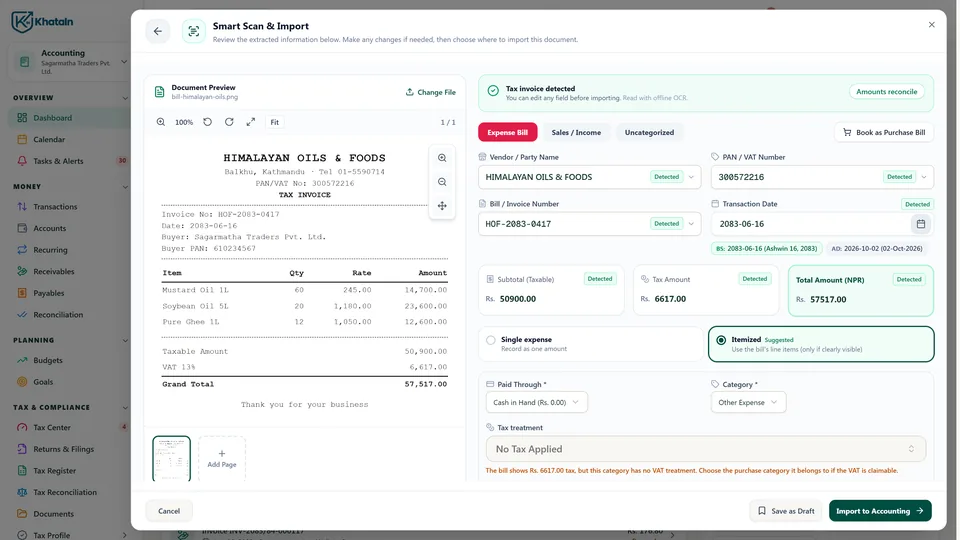Open Tax Reconciliation in the sidebar

click(x=69, y=492)
